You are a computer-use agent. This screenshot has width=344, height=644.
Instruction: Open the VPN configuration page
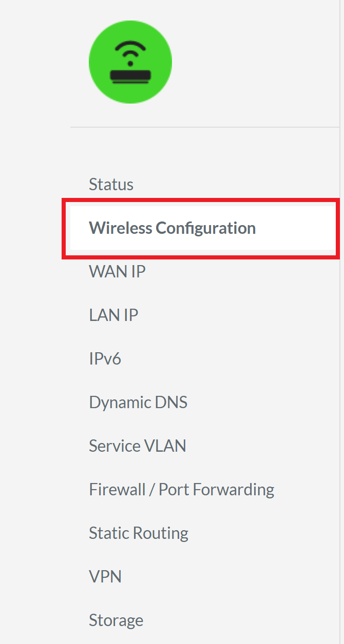[x=105, y=576]
